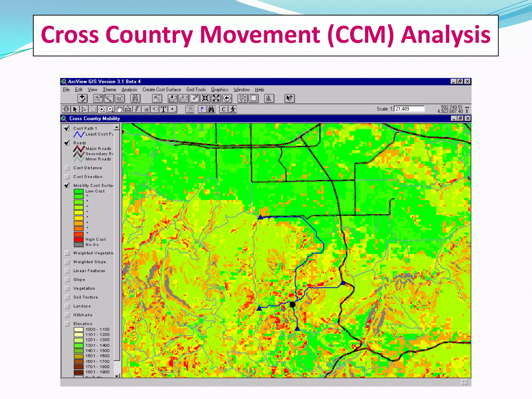Viewport: 532px width, 399px height.
Task: Click Zoom to Active Themes button
Action: [184, 98]
